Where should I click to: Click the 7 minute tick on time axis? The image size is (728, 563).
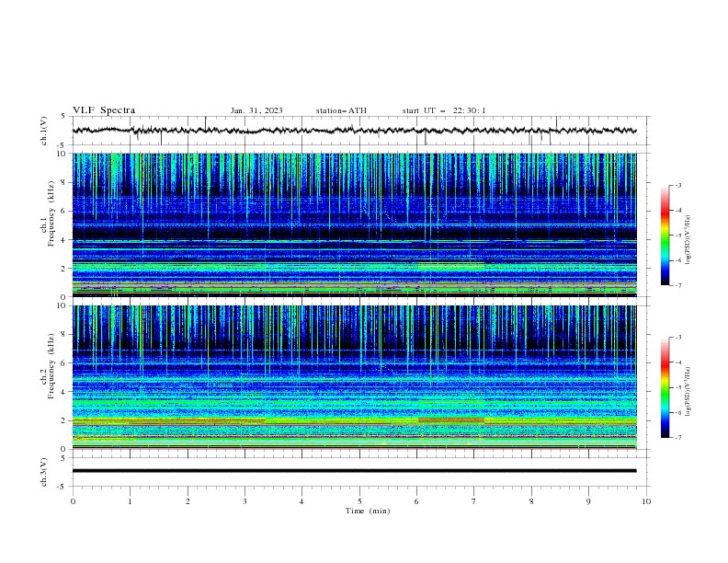click(x=474, y=501)
